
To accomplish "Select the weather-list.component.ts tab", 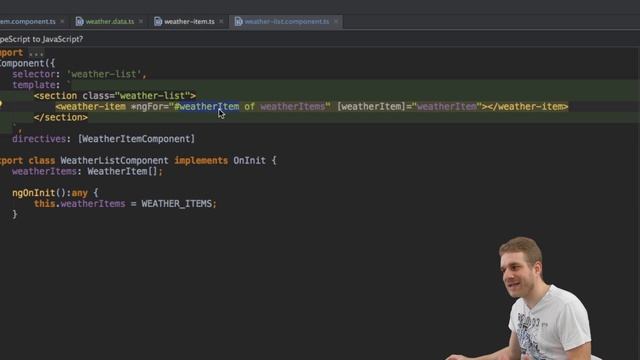I will (287, 22).
